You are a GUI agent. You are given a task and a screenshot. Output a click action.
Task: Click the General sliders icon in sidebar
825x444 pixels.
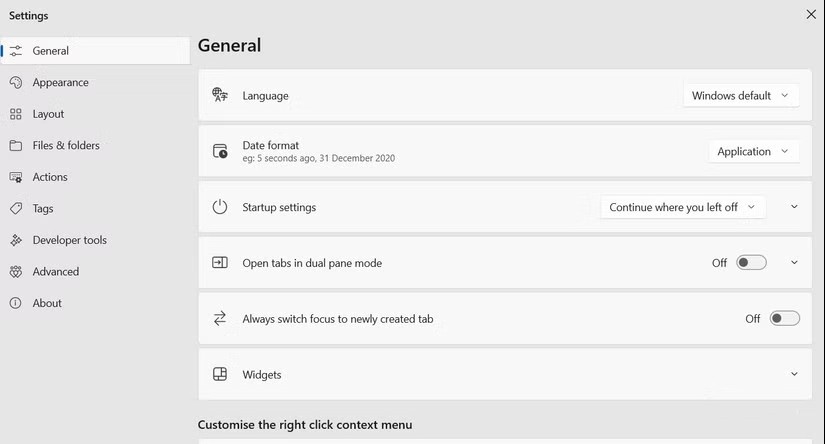(16, 51)
